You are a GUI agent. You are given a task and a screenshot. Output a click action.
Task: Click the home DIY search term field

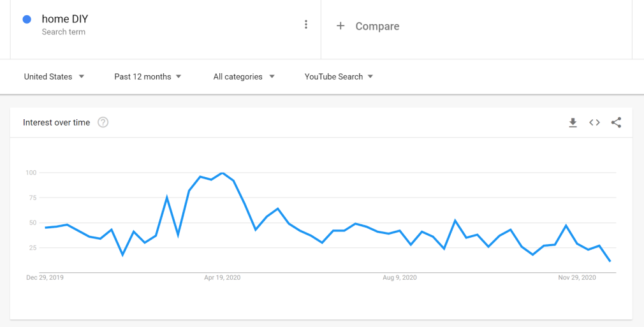coord(65,19)
